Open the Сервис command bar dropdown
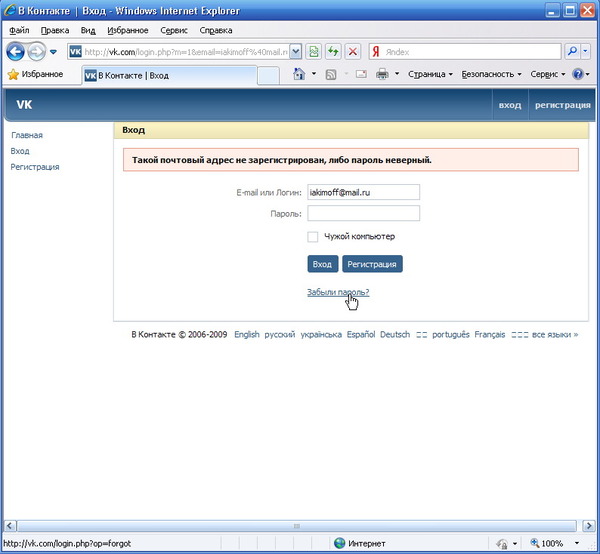Viewport: 600px width, 554px height. (548, 74)
